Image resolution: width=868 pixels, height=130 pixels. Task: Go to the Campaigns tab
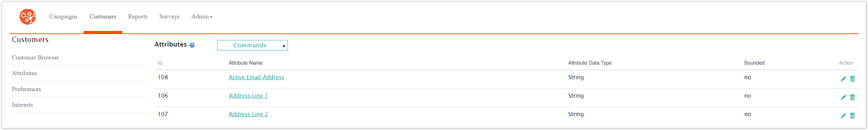pyautogui.click(x=63, y=17)
